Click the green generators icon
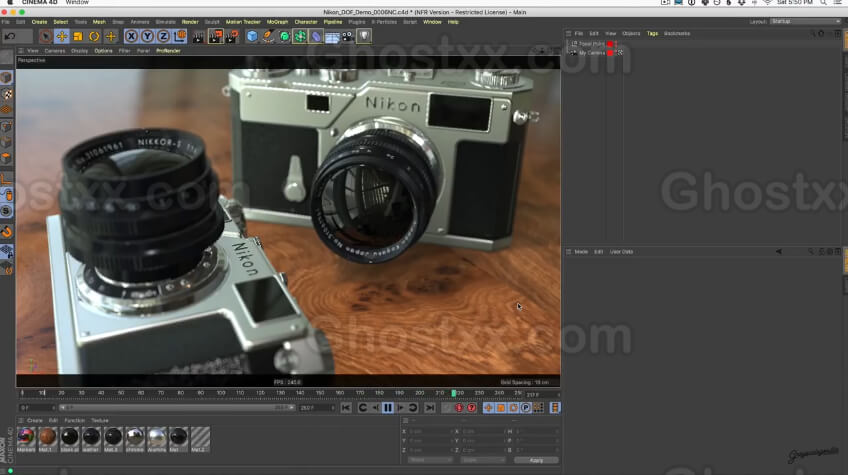Image resolution: width=848 pixels, height=475 pixels. point(284,36)
